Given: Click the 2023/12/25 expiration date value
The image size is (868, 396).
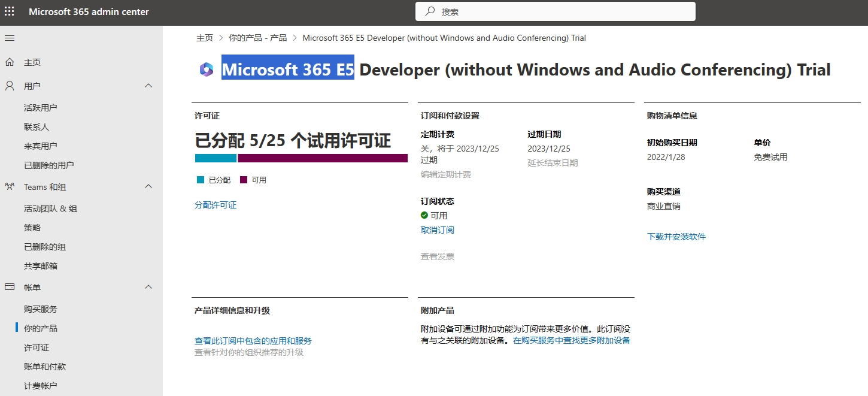Looking at the screenshot, I should click(549, 149).
